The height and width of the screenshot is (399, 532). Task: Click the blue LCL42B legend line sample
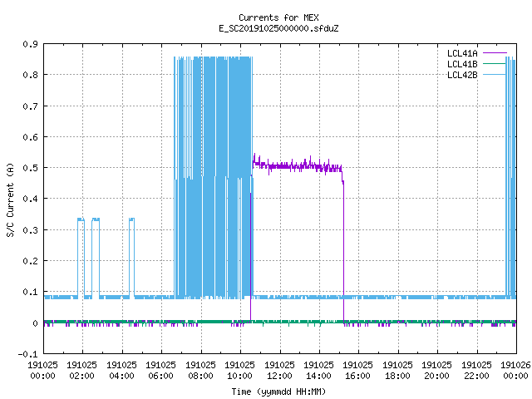click(494, 75)
